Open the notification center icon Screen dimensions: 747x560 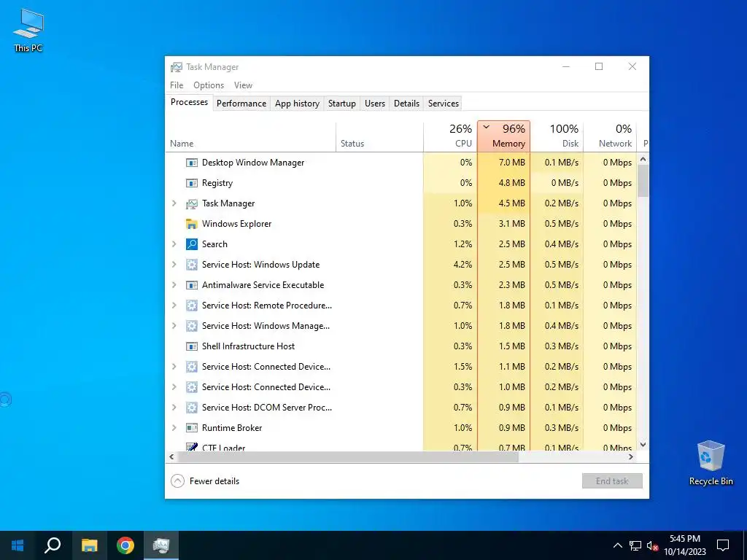pyautogui.click(x=723, y=545)
